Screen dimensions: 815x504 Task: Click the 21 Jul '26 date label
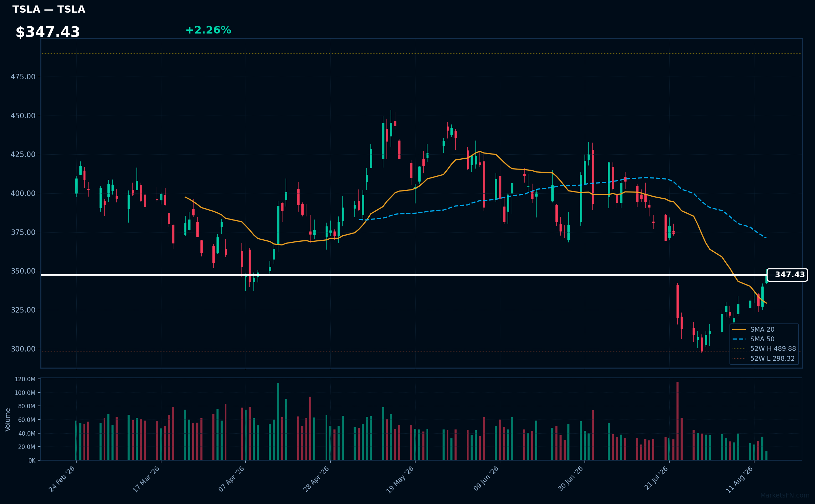[656, 478]
